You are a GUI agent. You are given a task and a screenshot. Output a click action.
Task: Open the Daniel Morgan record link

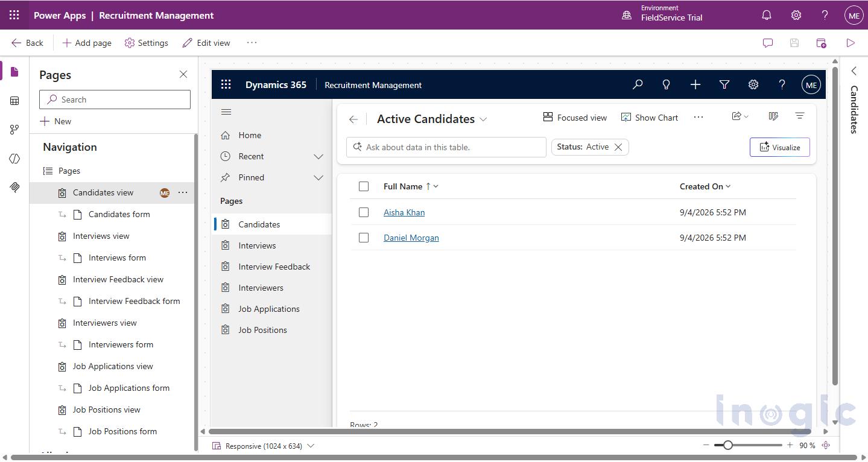click(411, 238)
